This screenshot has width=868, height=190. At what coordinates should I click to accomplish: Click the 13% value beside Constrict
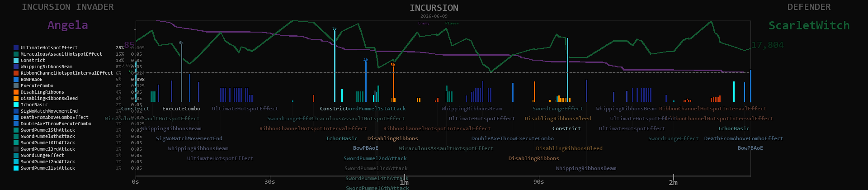click(x=120, y=60)
